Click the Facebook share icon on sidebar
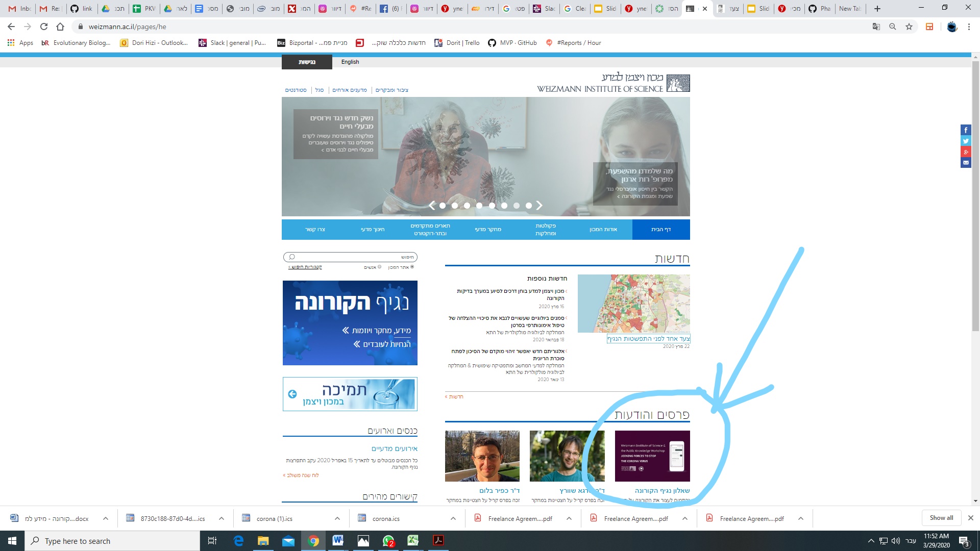980x551 pixels. coord(966,130)
